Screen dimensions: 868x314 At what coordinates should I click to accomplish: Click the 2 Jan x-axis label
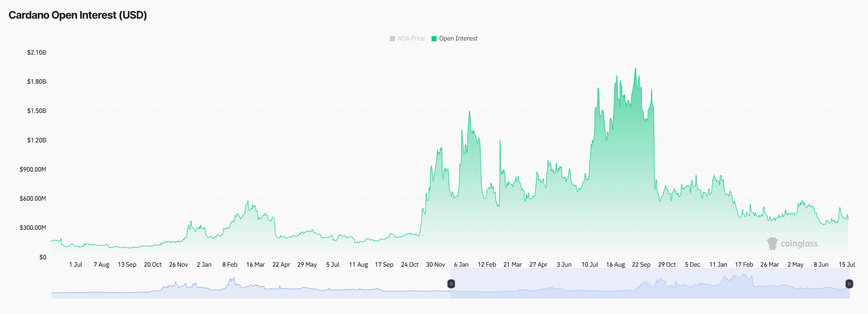point(204,265)
